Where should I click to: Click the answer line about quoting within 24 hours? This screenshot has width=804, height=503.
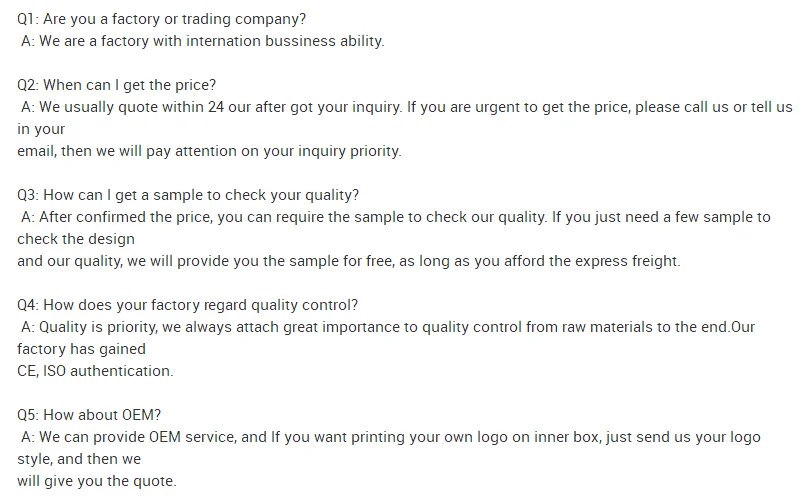point(406,107)
